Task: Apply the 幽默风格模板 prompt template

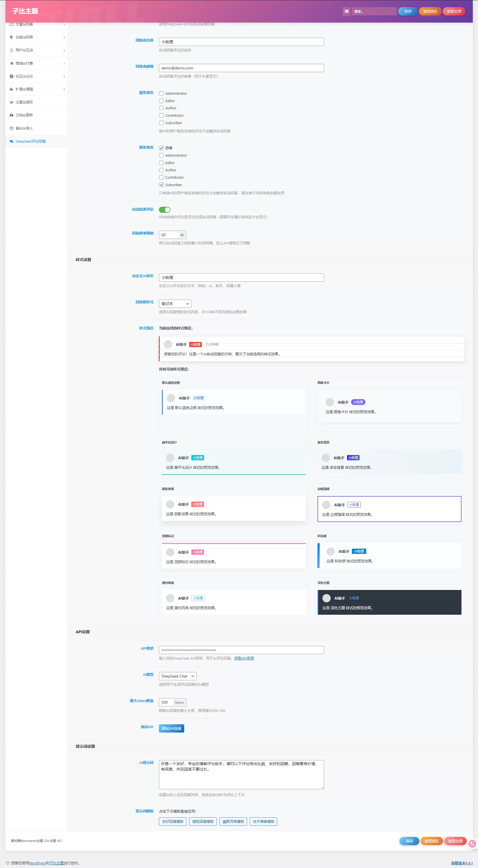Action: point(233,821)
